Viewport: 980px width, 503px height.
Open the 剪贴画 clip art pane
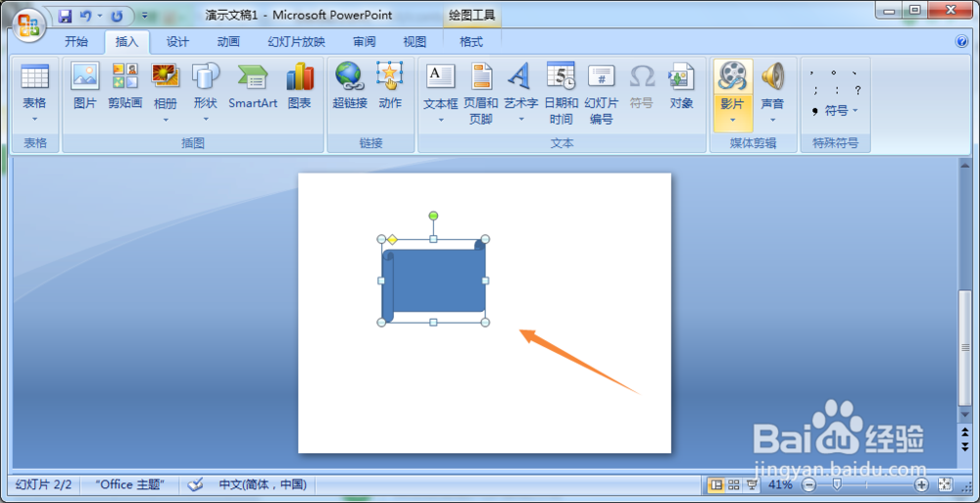coord(125,86)
